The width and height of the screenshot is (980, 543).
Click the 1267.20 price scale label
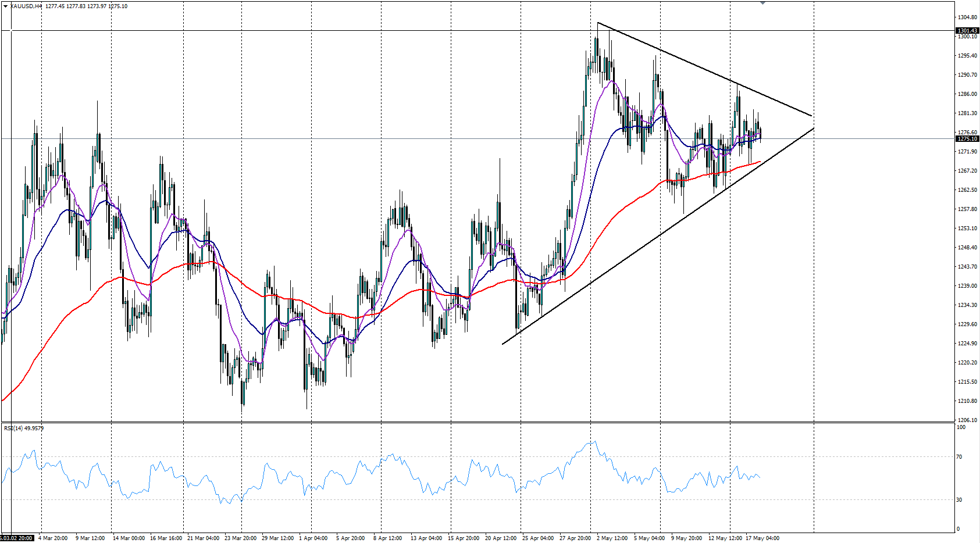(x=967, y=171)
